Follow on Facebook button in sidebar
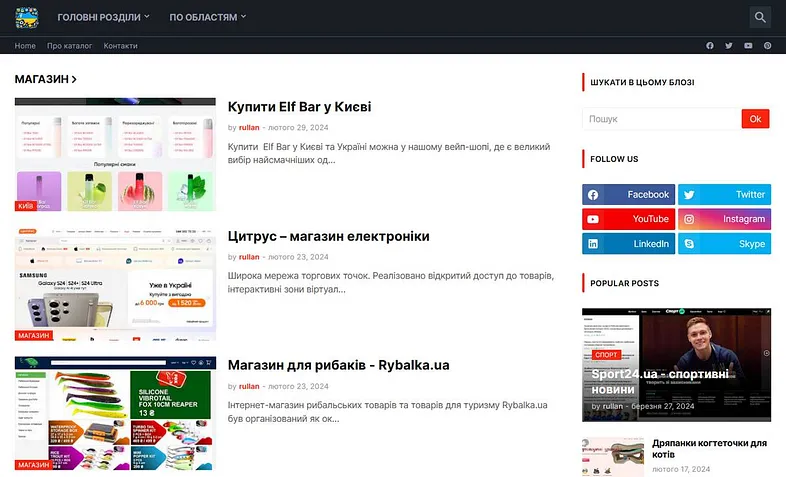The width and height of the screenshot is (786, 477). coord(629,194)
